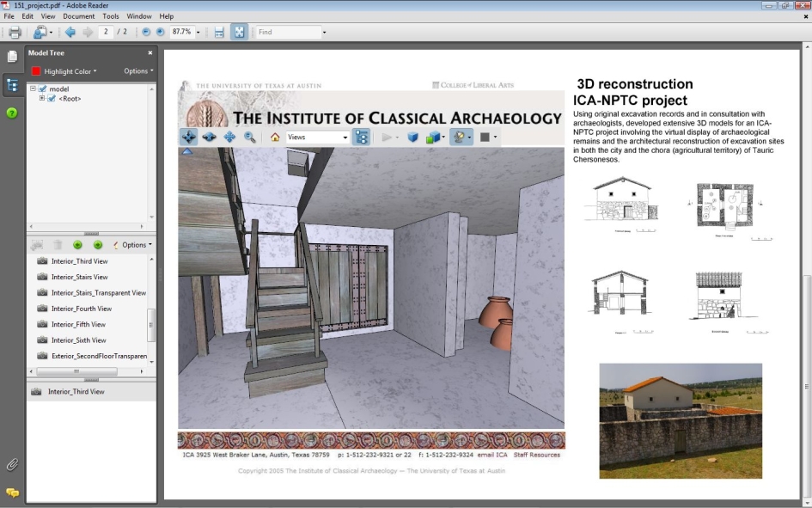812x508 pixels.
Task: Select the 3D Zoom tool
Action: (x=249, y=137)
